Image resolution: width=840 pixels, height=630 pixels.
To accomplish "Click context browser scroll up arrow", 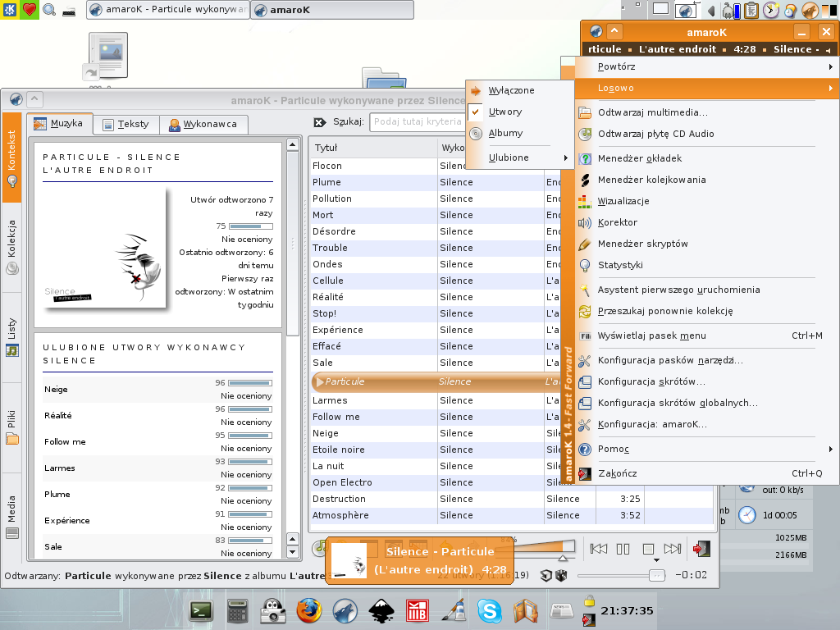I will click(293, 144).
